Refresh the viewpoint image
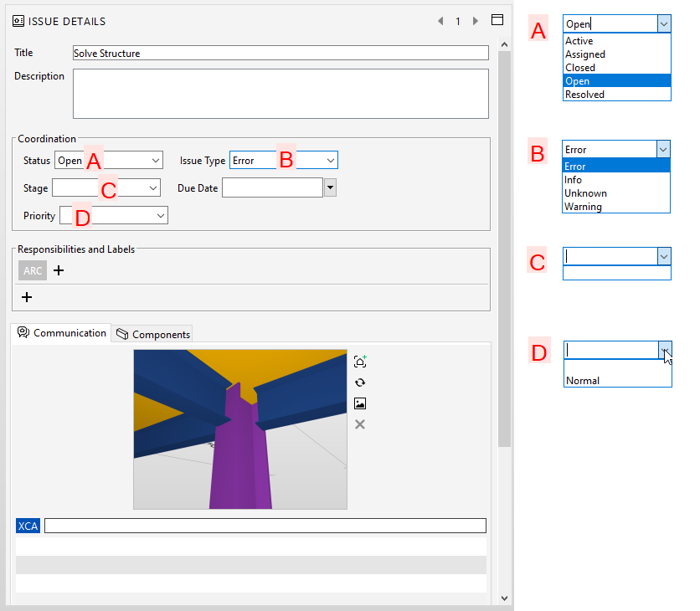Image resolution: width=700 pixels, height=611 pixels. [360, 383]
